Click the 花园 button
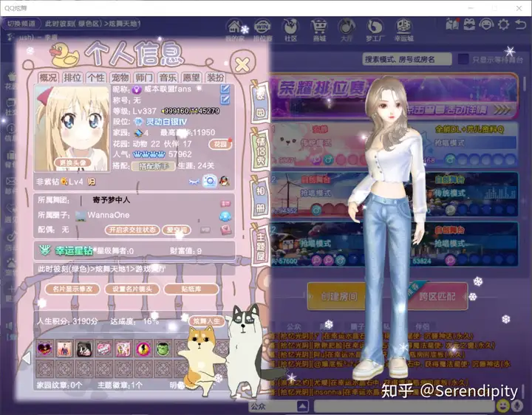This screenshot has width=532, height=415. coord(220,144)
